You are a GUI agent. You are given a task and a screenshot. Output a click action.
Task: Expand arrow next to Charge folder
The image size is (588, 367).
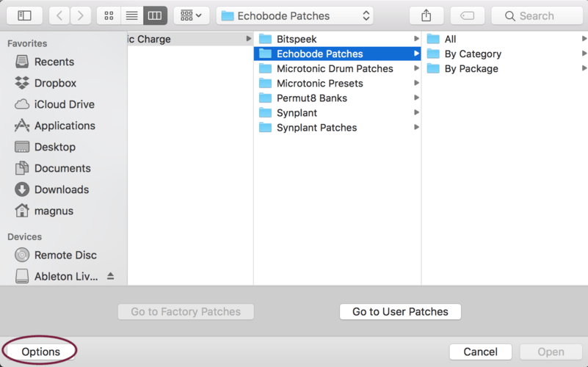pos(248,39)
